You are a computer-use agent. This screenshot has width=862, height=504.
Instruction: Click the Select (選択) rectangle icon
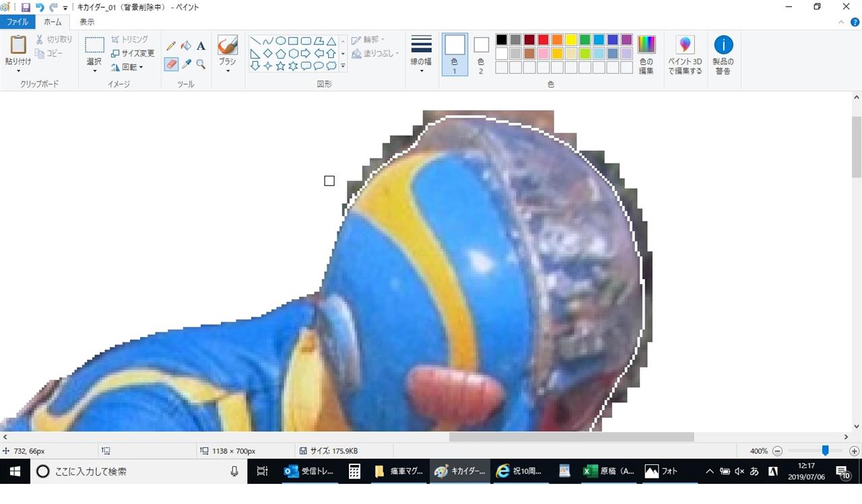coord(94,45)
